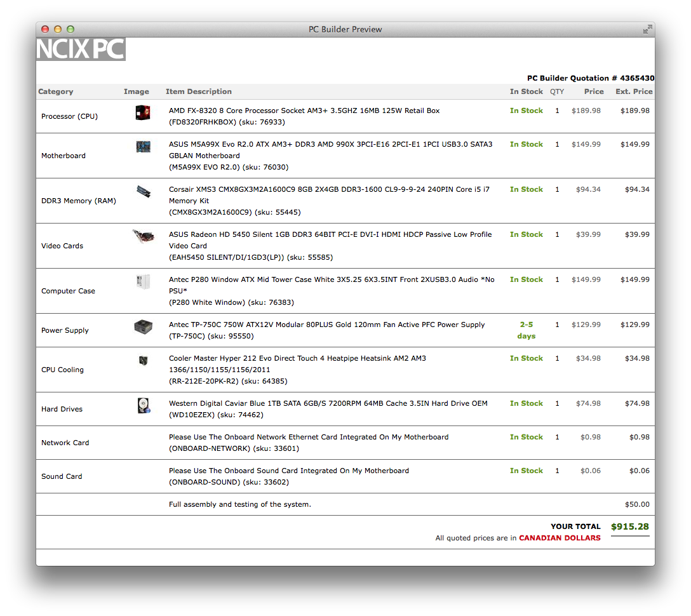Click the yellow minimize window button
Image resolution: width=691 pixels, height=616 pixels.
[x=58, y=29]
